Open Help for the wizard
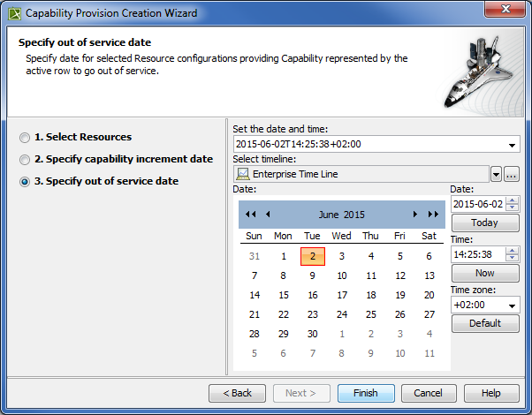This screenshot has width=532, height=415. (491, 393)
